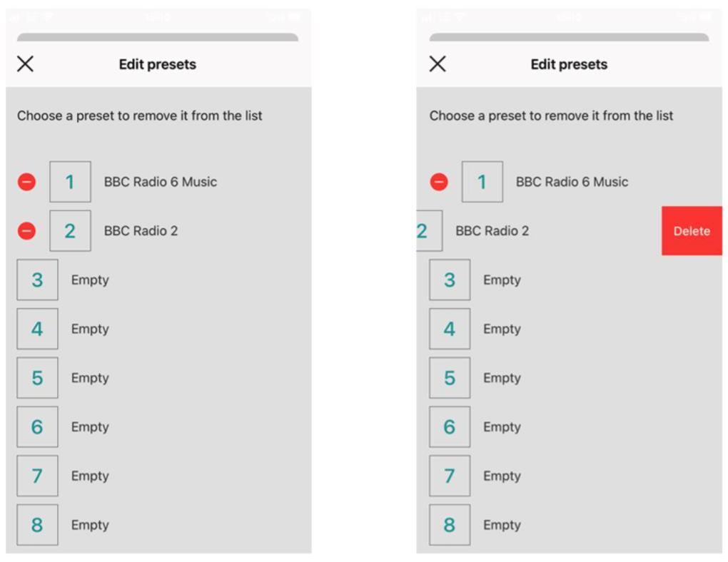Tap the grey sheet handle atop the left screen
The image size is (728, 562).
tap(158, 37)
